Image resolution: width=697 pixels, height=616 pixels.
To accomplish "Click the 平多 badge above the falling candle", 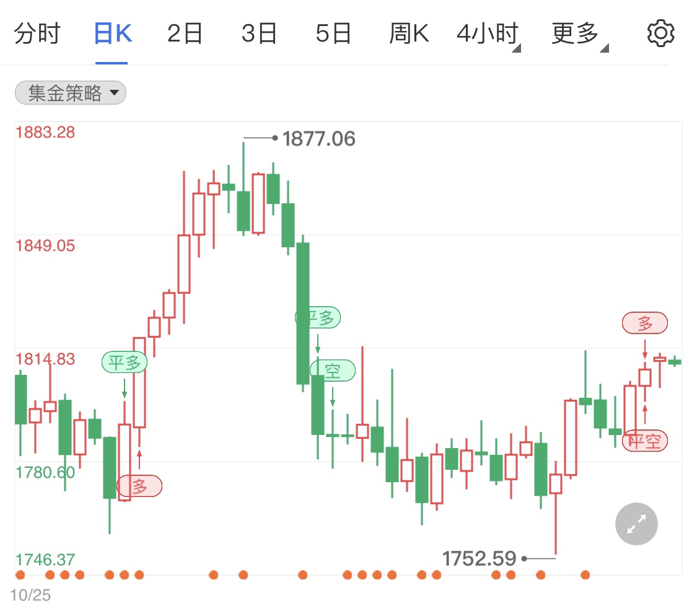I will (318, 317).
